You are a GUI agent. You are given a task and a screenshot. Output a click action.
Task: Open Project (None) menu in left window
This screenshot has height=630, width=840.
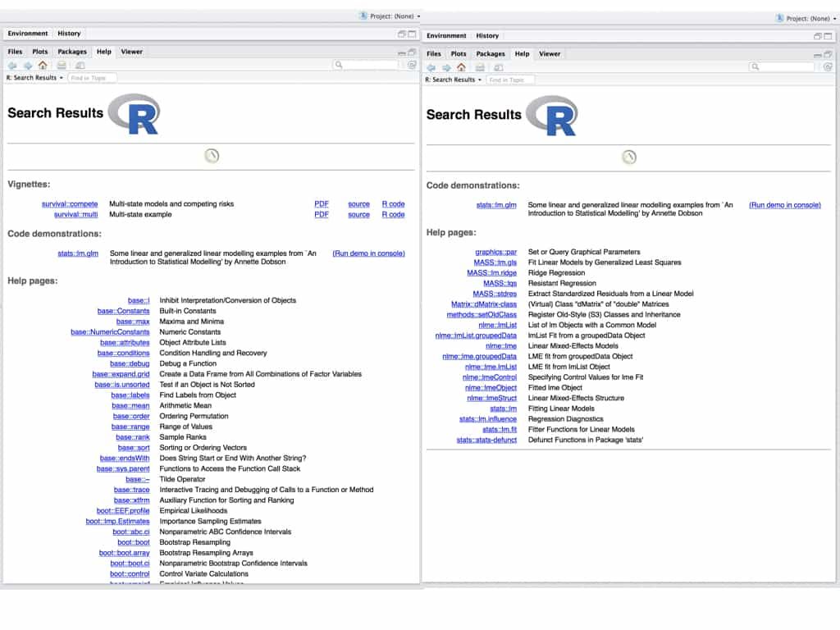pyautogui.click(x=390, y=16)
